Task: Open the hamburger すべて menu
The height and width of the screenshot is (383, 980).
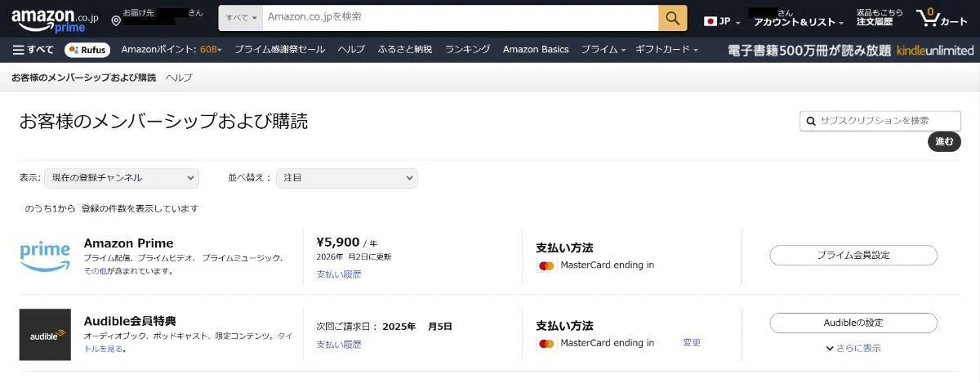Action: coord(33,50)
